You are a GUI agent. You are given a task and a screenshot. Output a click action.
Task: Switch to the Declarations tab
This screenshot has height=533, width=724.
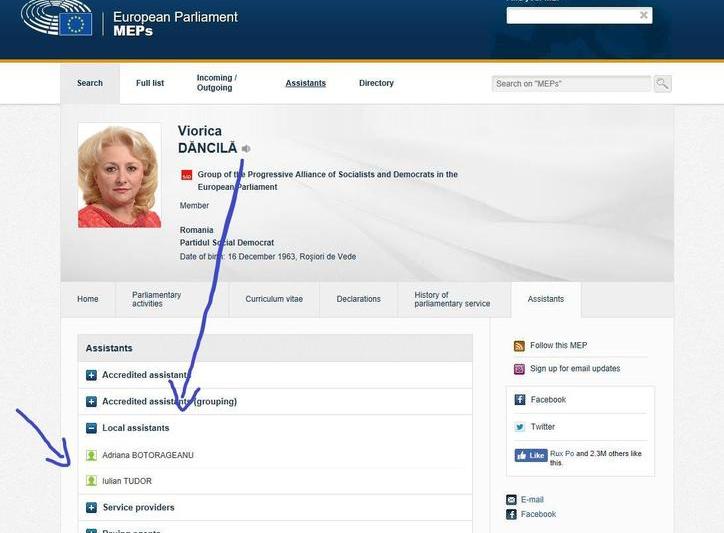[x=358, y=299]
